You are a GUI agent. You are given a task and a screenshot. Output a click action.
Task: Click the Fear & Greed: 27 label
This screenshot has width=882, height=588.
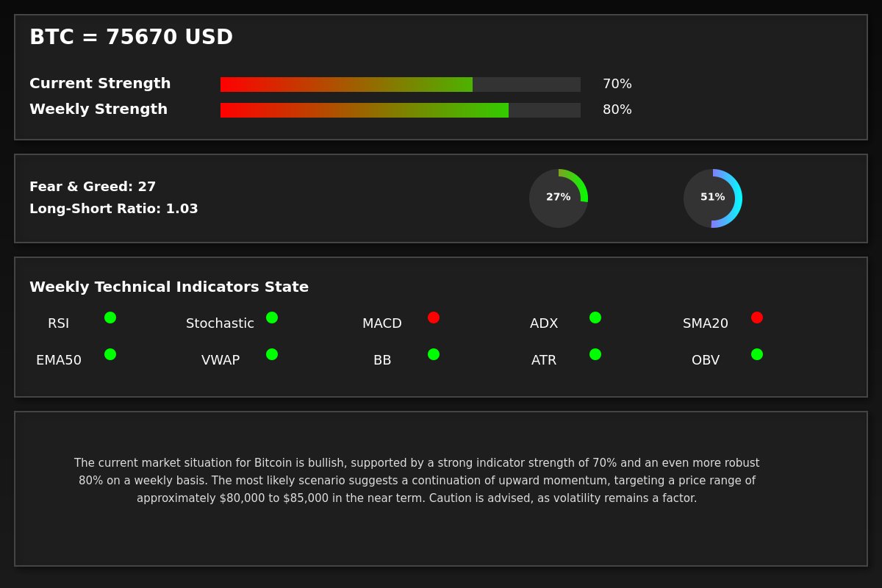93,187
